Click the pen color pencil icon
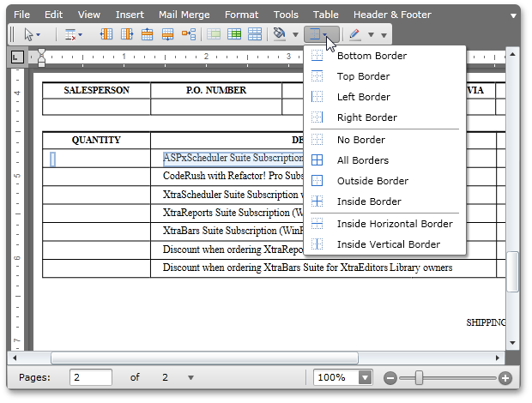The height and width of the screenshot is (403, 532). 354,34
